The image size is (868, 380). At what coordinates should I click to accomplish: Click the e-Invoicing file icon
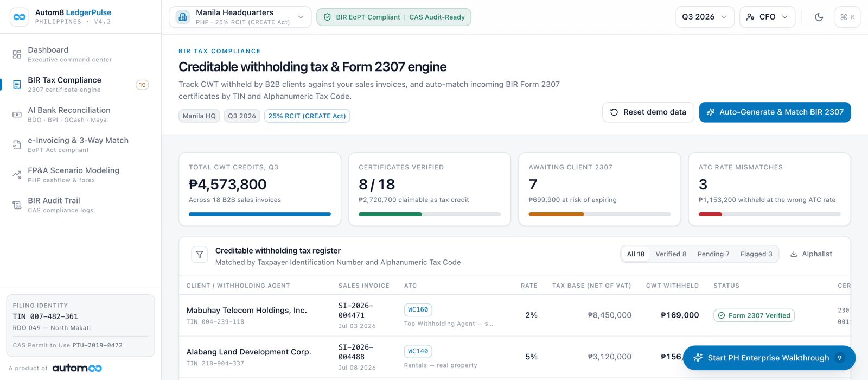(x=17, y=145)
